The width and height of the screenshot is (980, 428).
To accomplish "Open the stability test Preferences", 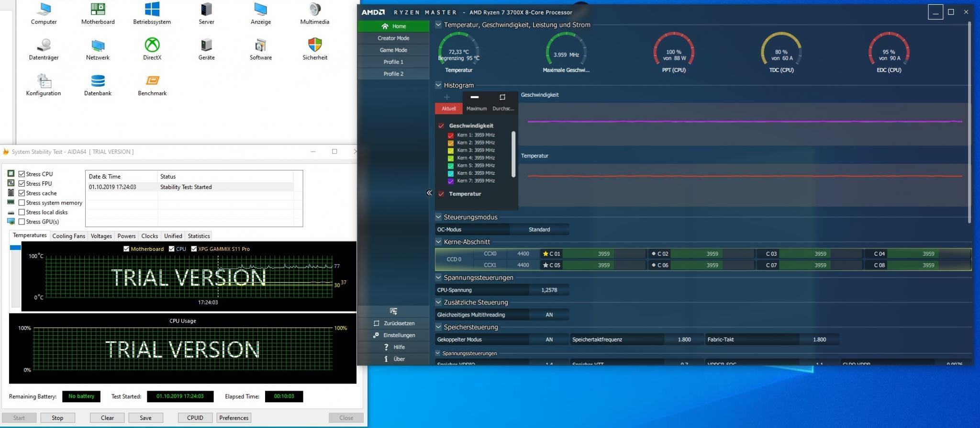I will [234, 418].
